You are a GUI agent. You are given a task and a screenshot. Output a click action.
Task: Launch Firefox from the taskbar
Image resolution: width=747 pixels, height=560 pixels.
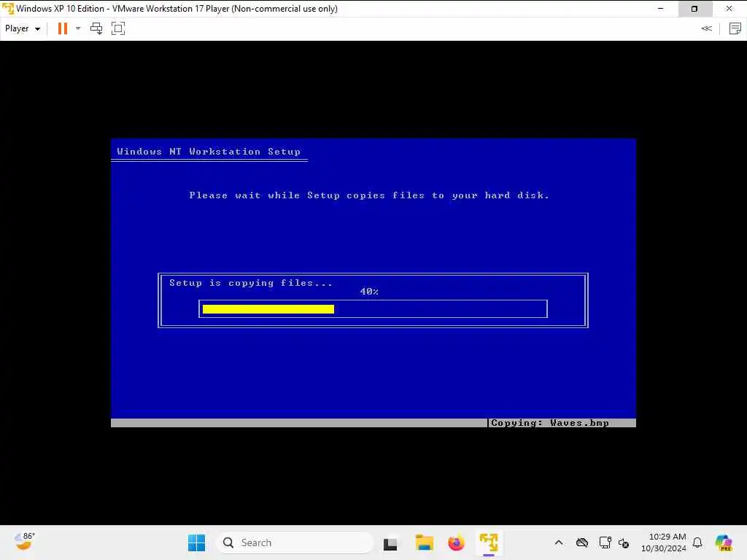click(456, 542)
